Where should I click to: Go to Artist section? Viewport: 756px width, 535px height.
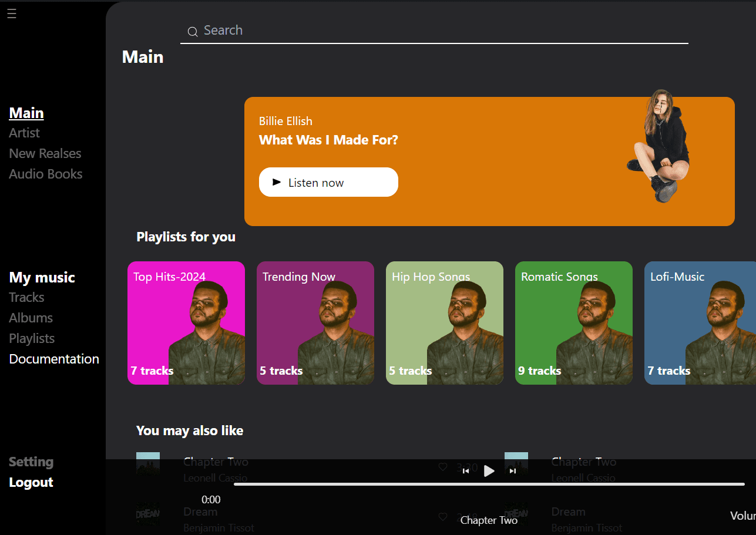pos(24,133)
